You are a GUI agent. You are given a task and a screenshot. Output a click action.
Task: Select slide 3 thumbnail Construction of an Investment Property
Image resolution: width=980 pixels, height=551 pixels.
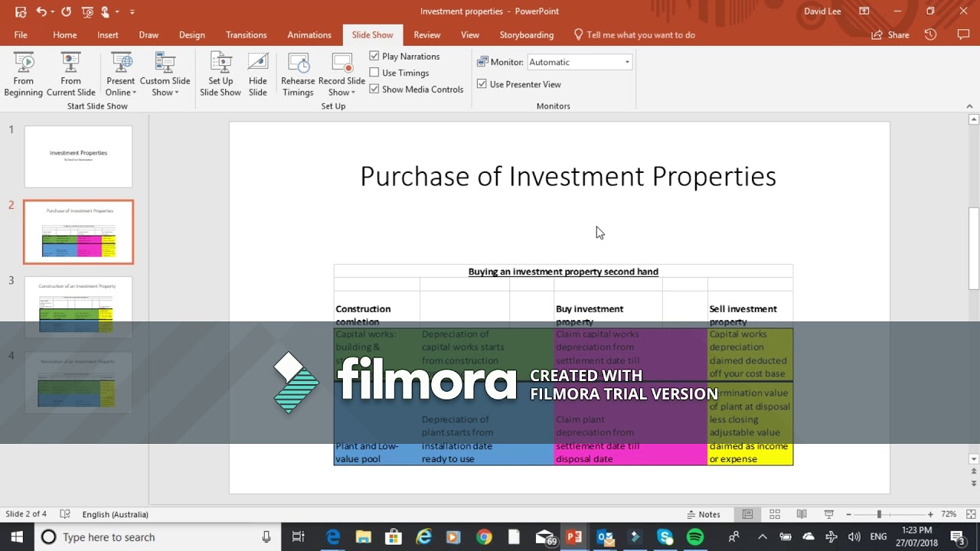(78, 307)
